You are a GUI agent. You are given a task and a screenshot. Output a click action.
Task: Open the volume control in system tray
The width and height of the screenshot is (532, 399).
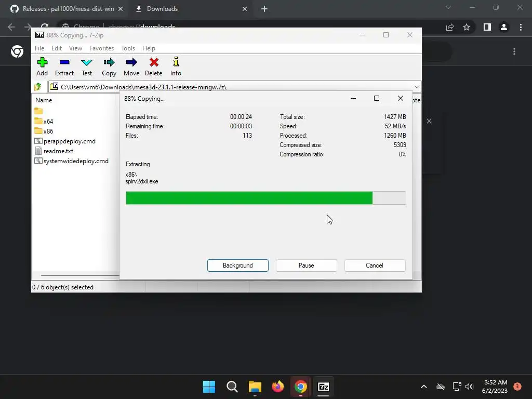[469, 387]
